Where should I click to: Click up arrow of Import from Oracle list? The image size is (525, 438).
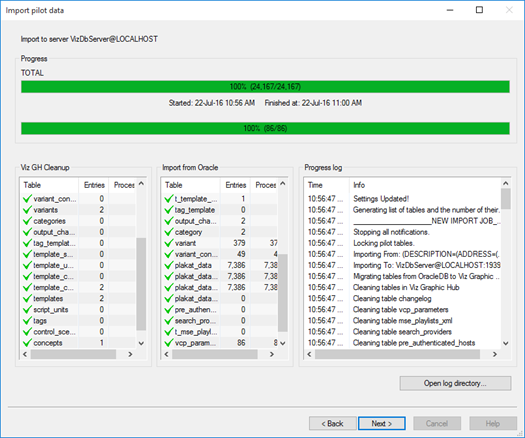pos(283,184)
